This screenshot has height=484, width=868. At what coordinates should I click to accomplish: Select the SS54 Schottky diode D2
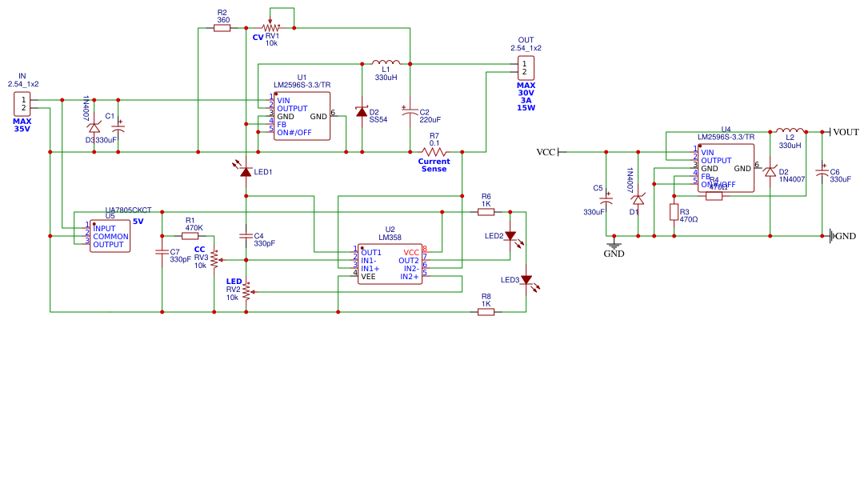point(362,112)
